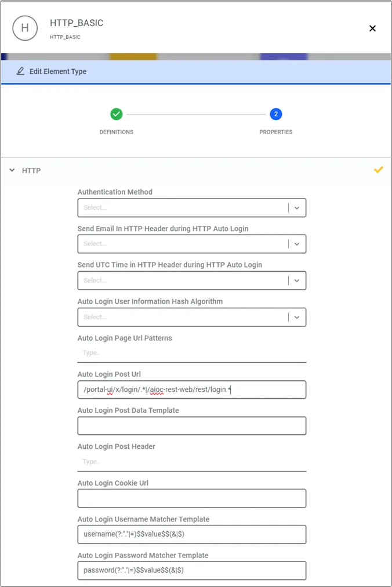This screenshot has height=587, width=392.
Task: Click the Auto Login Post Data Template field
Action: pos(192,426)
